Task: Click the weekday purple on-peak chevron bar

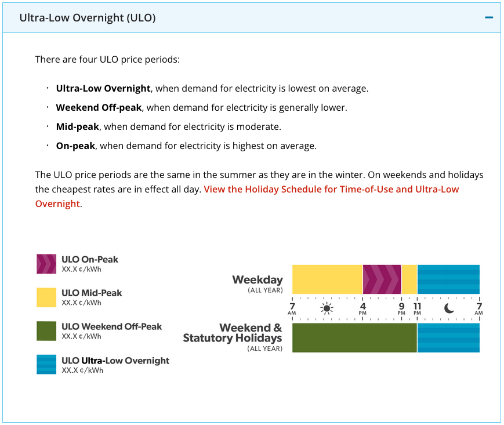Action: (x=382, y=279)
